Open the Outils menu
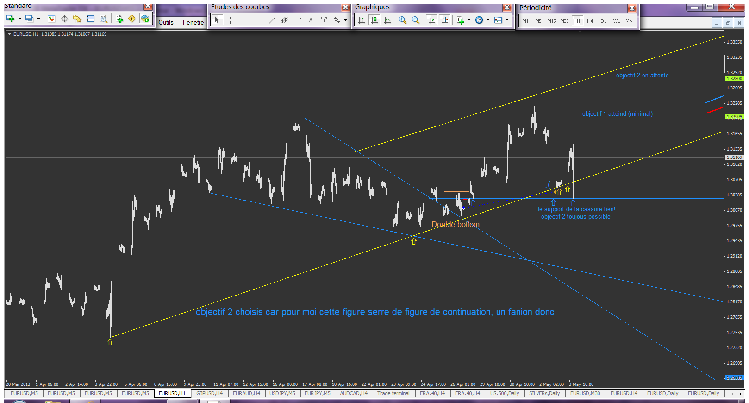The image size is (749, 403). point(166,22)
